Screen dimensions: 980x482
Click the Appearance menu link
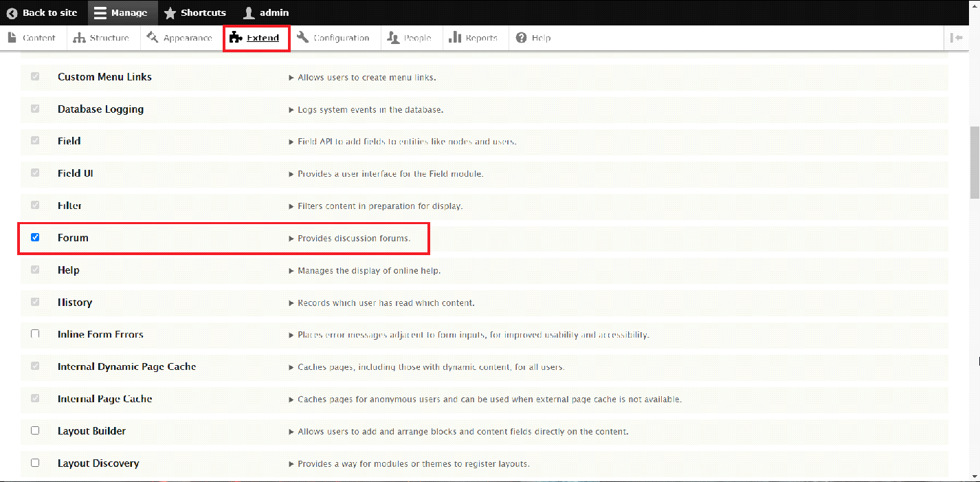tap(179, 38)
